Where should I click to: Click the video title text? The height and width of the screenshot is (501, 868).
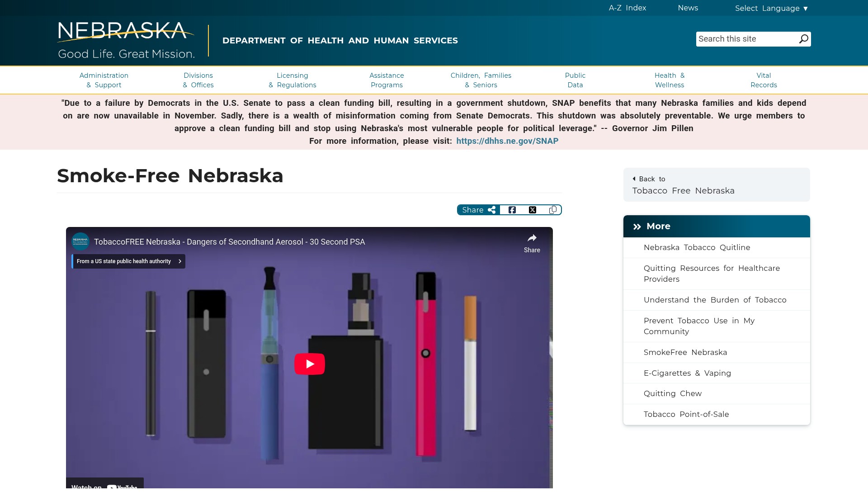pyautogui.click(x=229, y=242)
